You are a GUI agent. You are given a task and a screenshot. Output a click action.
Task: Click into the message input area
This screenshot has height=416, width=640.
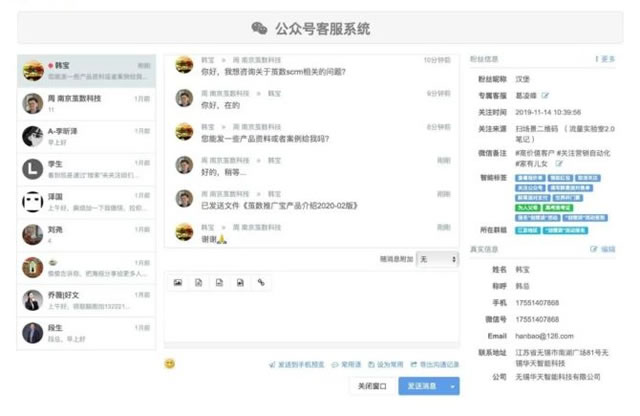311,316
